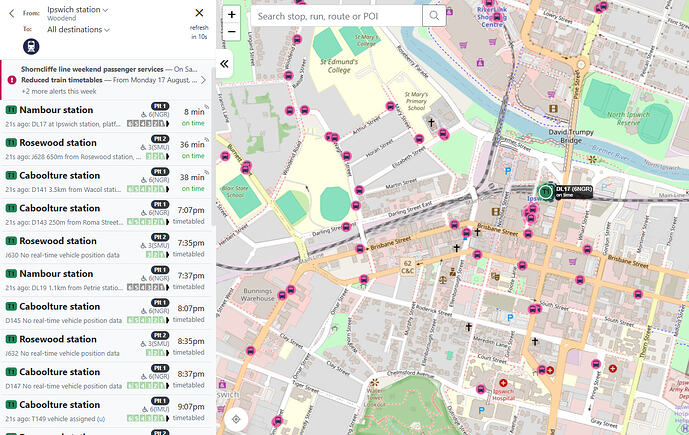Focus the Search stop, run, route field
689x435 pixels.
point(336,16)
